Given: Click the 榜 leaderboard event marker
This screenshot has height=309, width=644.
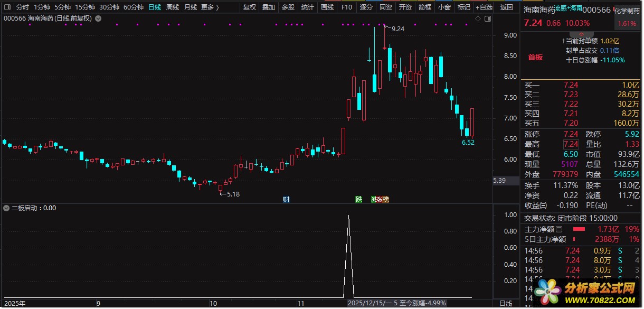Looking at the screenshot, I should 385,199.
